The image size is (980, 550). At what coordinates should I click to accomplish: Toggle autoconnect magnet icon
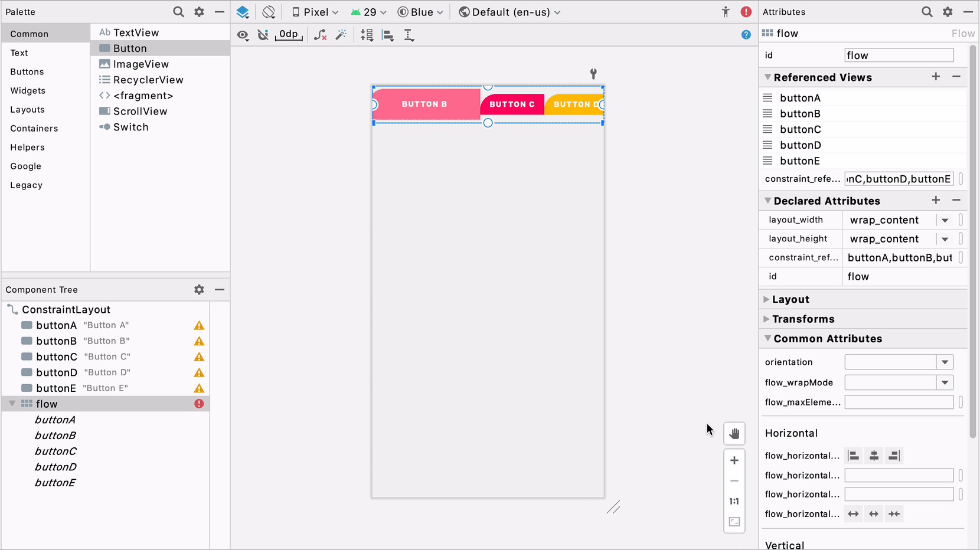coord(263,35)
